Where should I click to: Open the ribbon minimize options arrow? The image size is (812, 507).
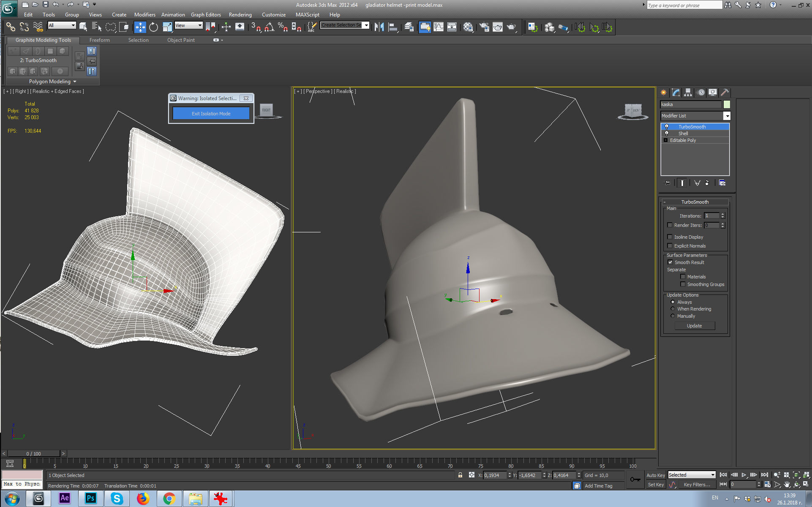click(222, 40)
